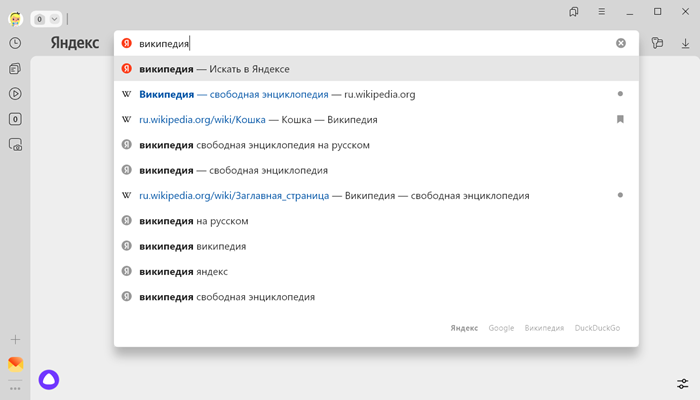Image resolution: width=700 pixels, height=400 pixels.
Task: Click the Wikipedia W icon on Кошка row
Action: (127, 119)
